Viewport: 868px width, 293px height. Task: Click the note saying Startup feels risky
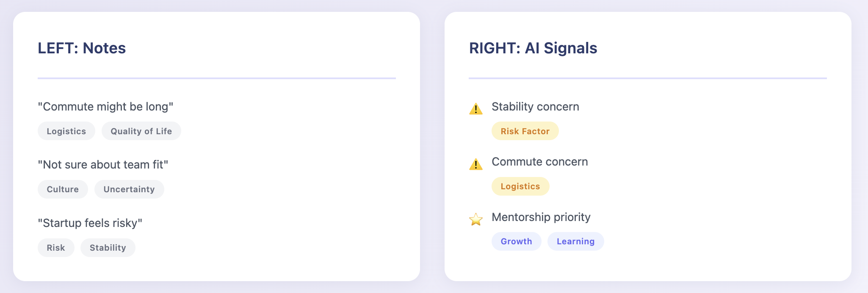coord(90,222)
